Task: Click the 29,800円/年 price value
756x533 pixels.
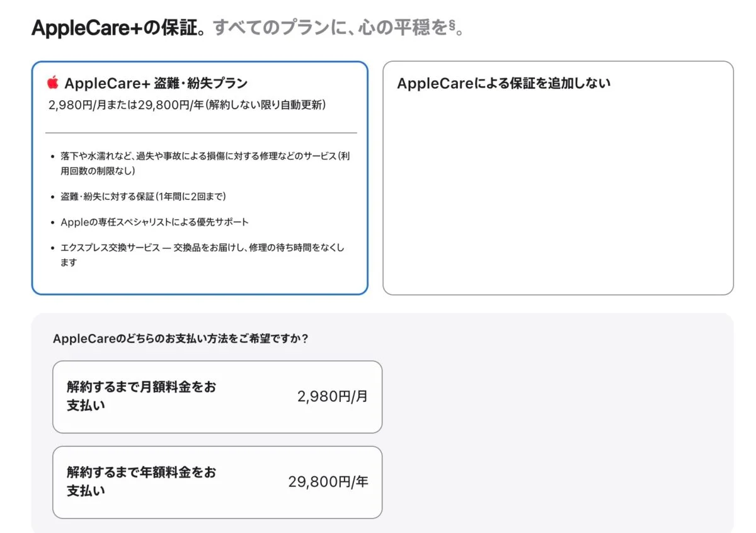Action: pyautogui.click(x=328, y=482)
